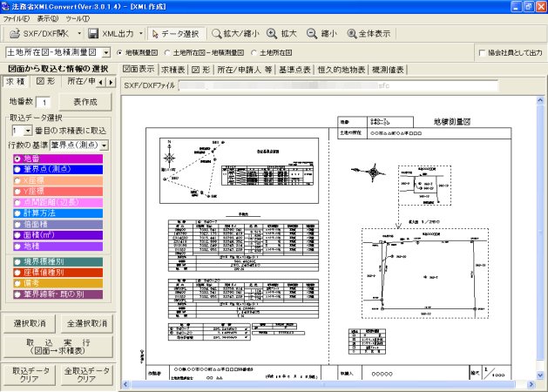Click the 全取込データクリア button
Screen dimensions: 548x392
point(87,375)
